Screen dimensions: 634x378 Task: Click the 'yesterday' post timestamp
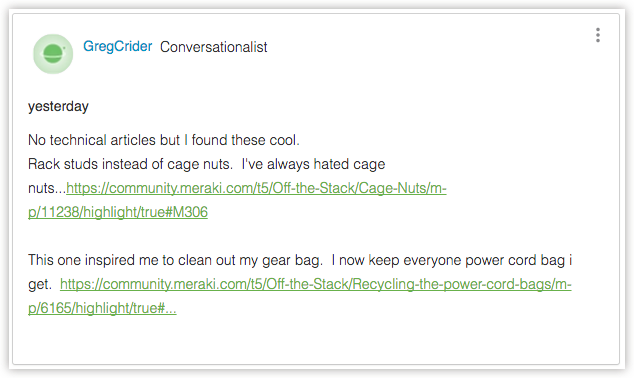(58, 106)
